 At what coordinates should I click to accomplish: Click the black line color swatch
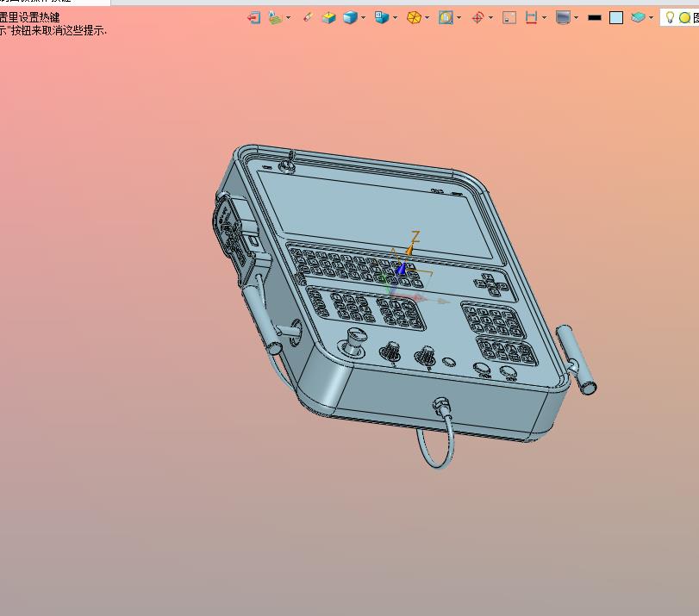(x=594, y=17)
